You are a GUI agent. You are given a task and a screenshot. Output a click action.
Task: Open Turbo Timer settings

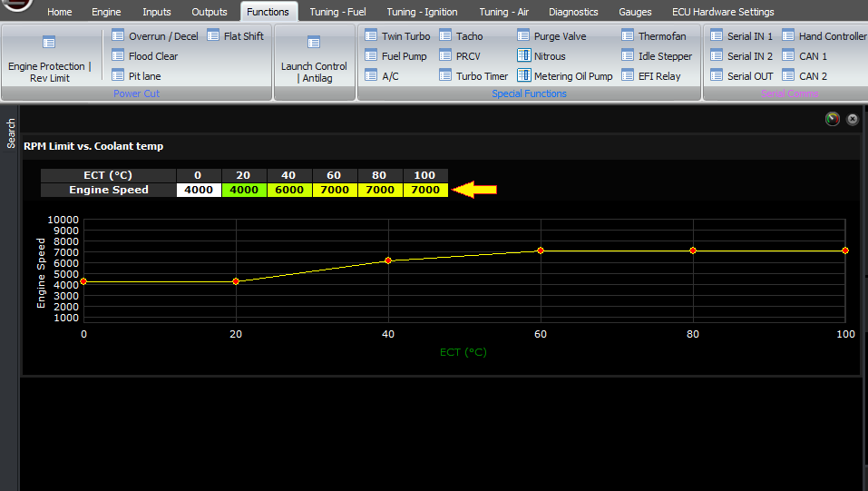[x=473, y=76]
